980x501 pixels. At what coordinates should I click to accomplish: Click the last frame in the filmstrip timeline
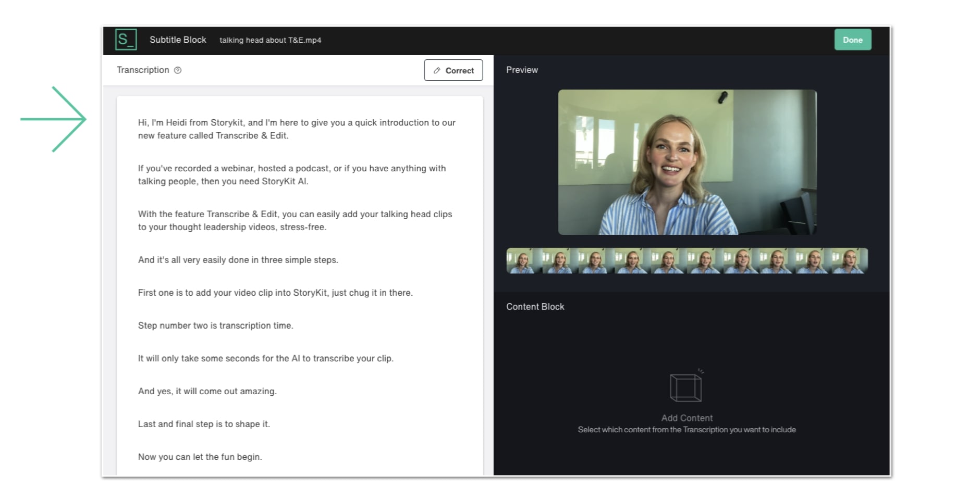[850, 260]
